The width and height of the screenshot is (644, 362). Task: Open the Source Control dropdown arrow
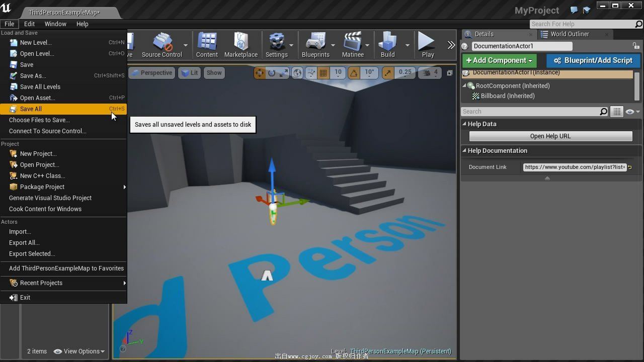pyautogui.click(x=186, y=45)
